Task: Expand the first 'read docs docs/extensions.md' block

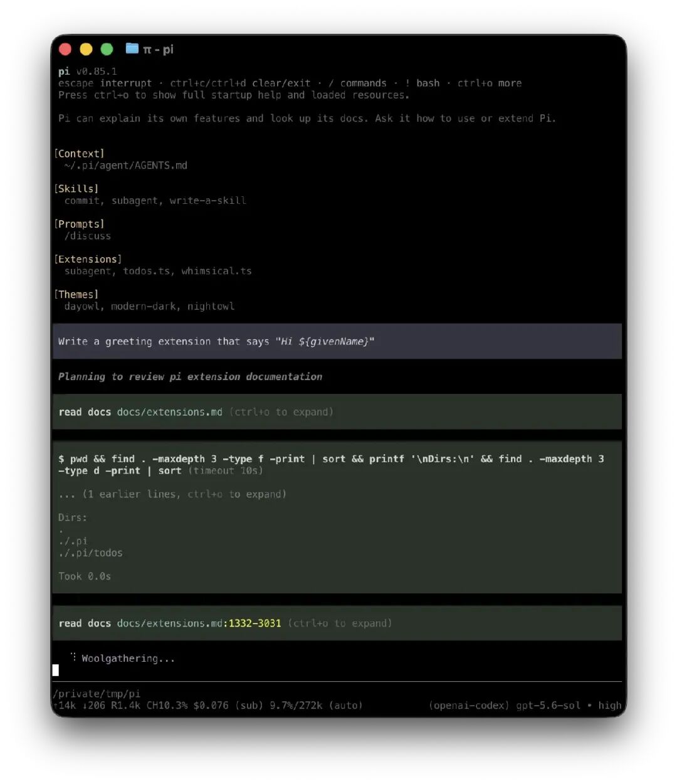Action: [337, 411]
